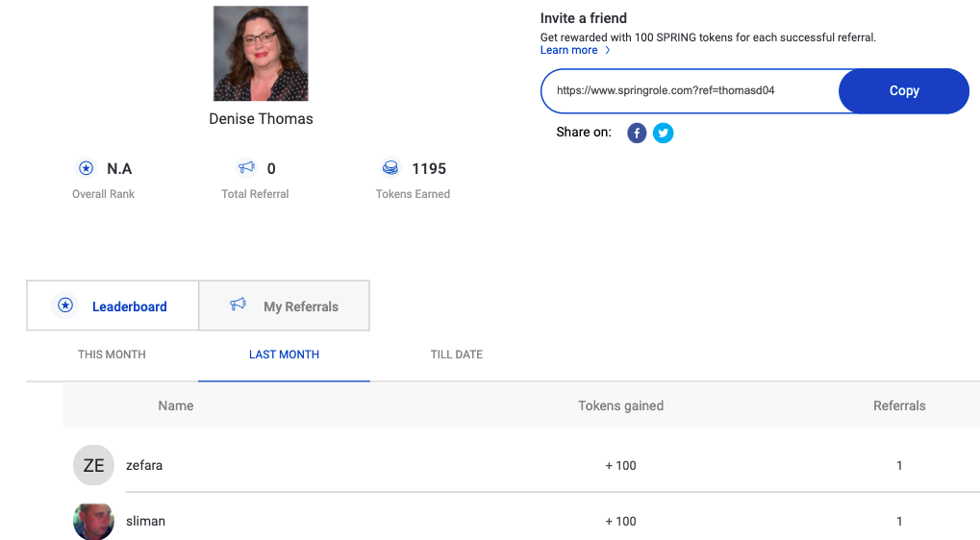Click the star icon in Leaderboard tab

pos(65,306)
